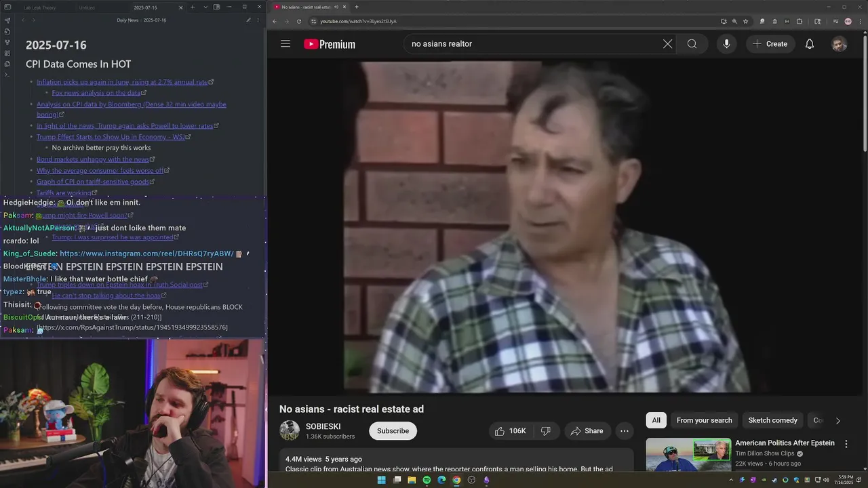Open the three-dot more actions menu
Viewport: 868px width, 488px height.
coord(625,431)
